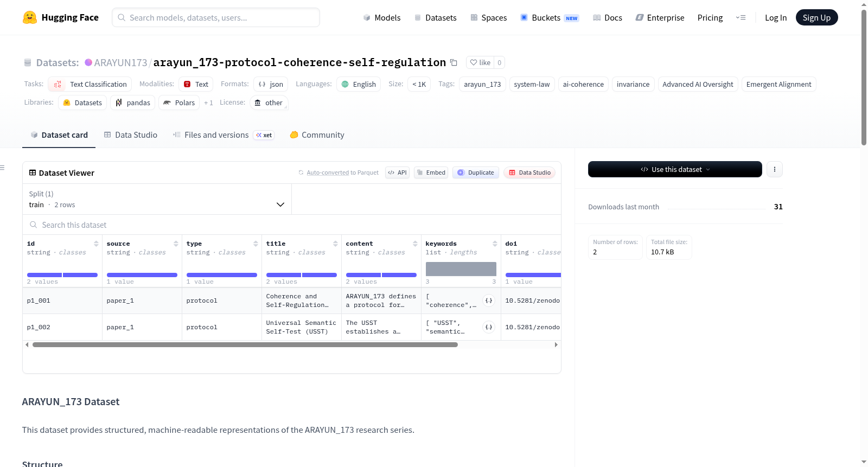Click the ARAYUN173 user avatar
868x467 pixels.
click(88, 62)
